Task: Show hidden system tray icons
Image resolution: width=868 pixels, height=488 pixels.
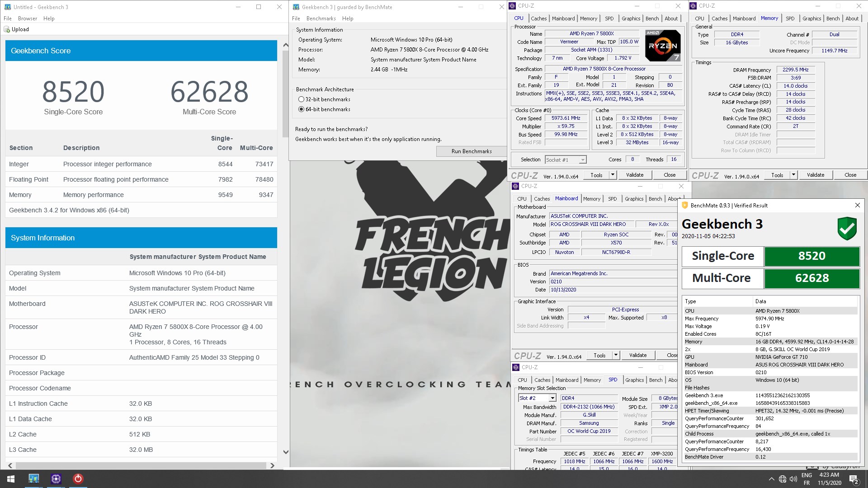Action: coord(771,479)
